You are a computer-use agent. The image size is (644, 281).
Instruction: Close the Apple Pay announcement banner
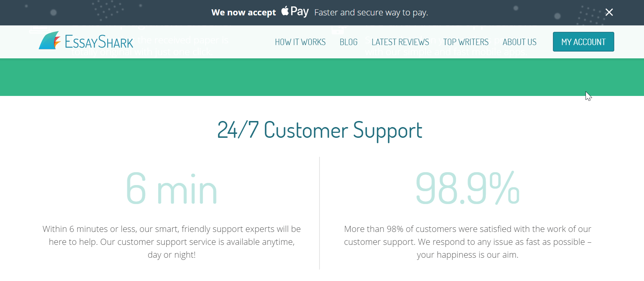pyautogui.click(x=609, y=12)
